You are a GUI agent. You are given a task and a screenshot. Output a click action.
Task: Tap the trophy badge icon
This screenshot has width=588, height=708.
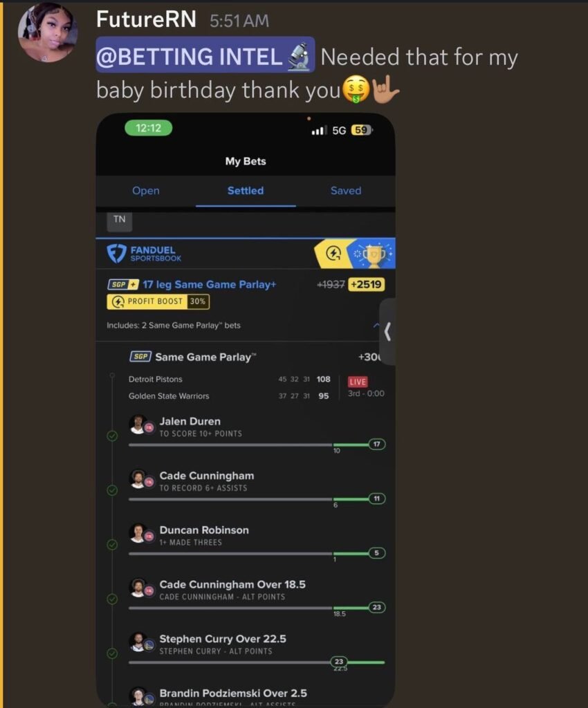point(373,254)
